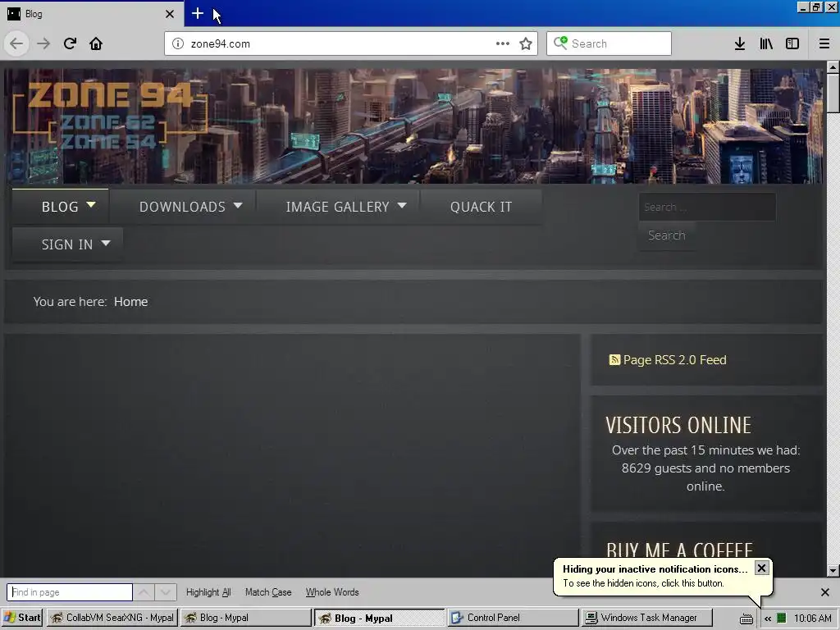Toggle Highlight All in find bar
The image size is (840, 630).
[208, 592]
